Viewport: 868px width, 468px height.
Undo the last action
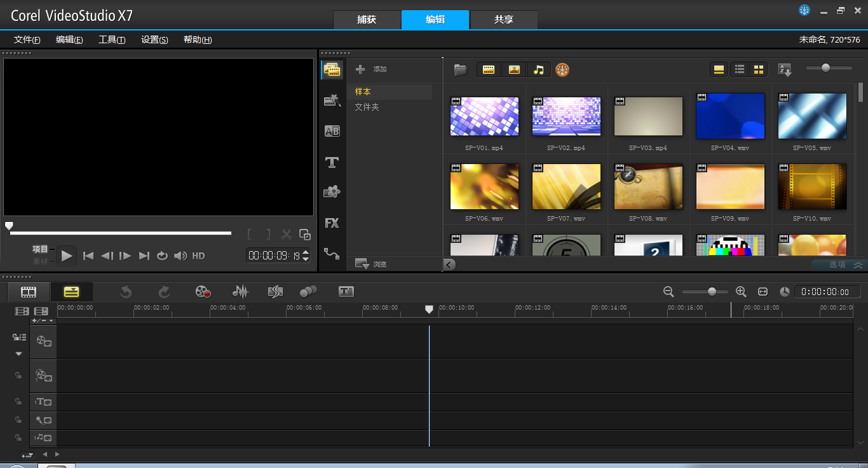point(126,292)
